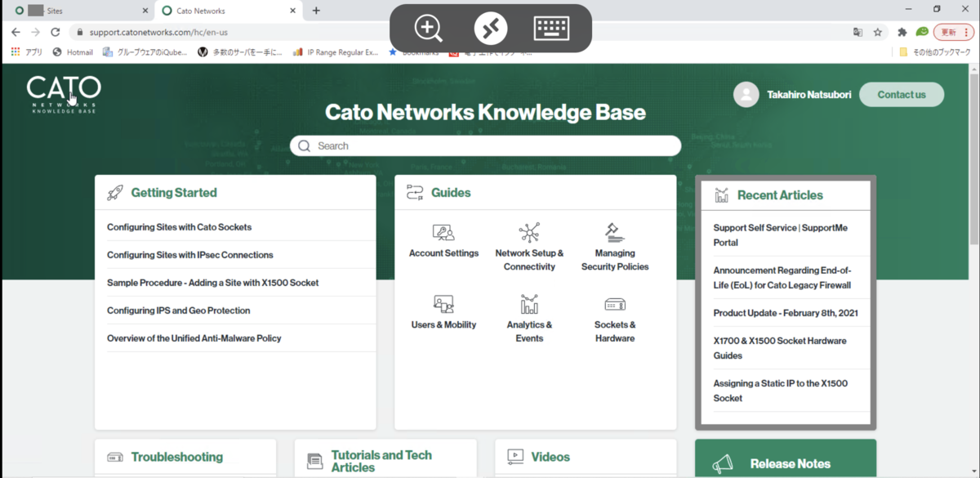Open the Managing Security Policies guide icon

tap(615, 233)
